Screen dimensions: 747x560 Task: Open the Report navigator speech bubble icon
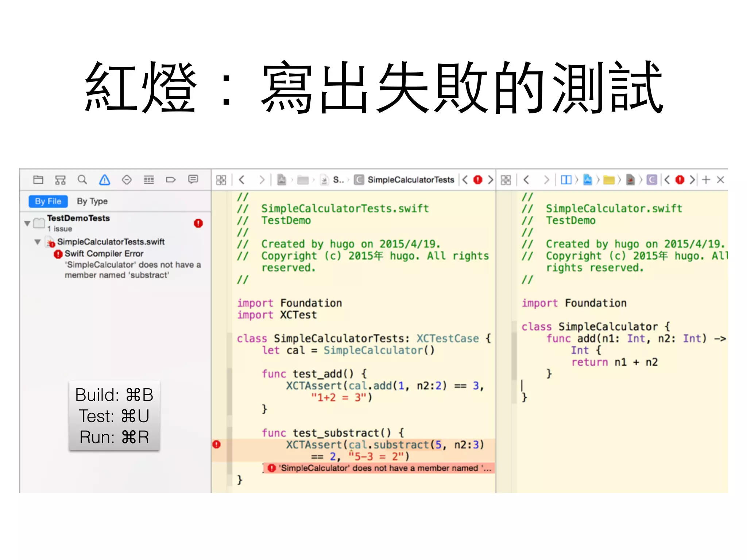click(x=193, y=179)
